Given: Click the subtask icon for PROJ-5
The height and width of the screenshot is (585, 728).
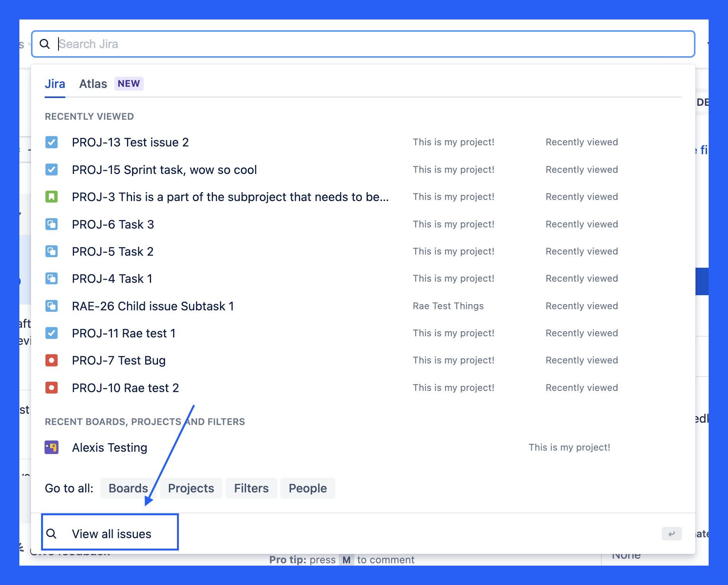Looking at the screenshot, I should (52, 251).
